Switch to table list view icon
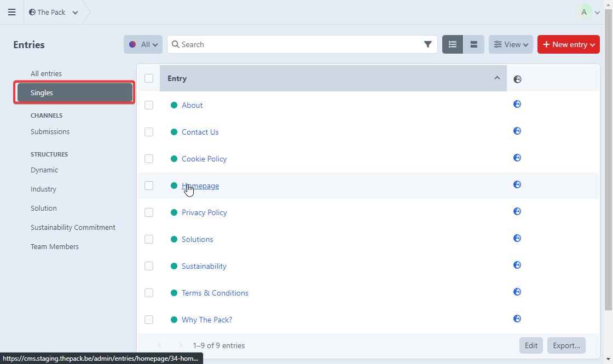This screenshot has width=613, height=364. [x=453, y=44]
